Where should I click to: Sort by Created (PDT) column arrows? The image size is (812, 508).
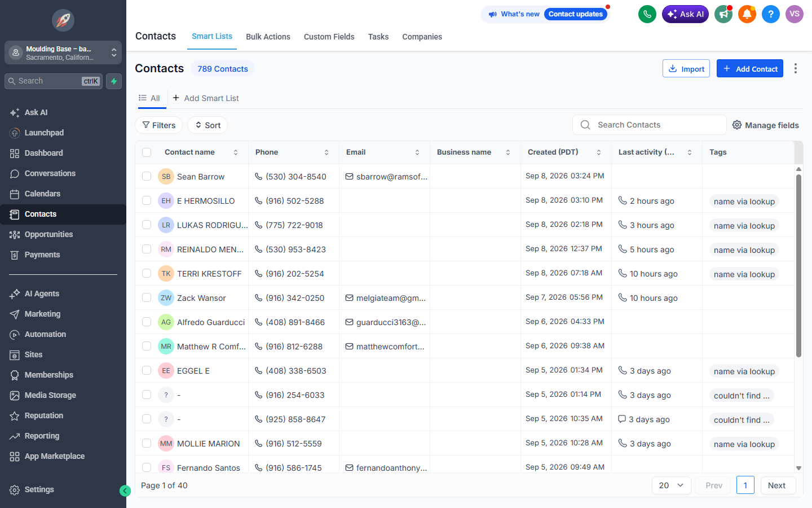click(x=599, y=152)
